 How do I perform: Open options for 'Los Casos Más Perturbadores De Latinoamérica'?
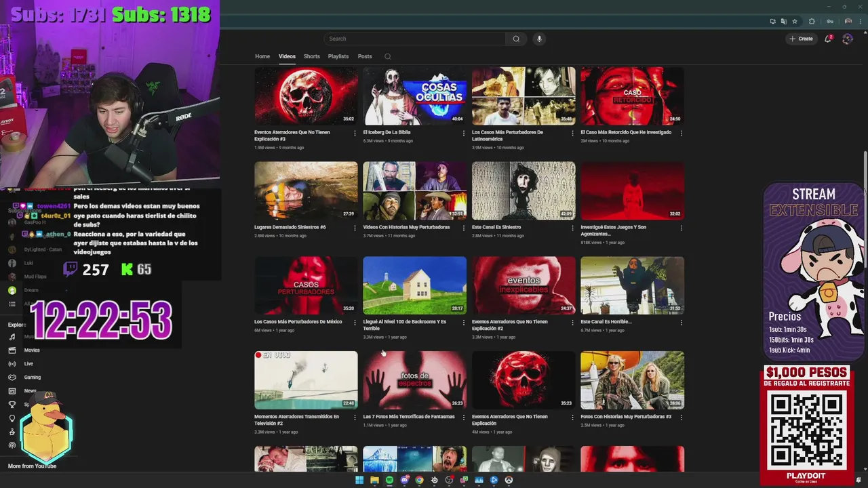coord(572,133)
